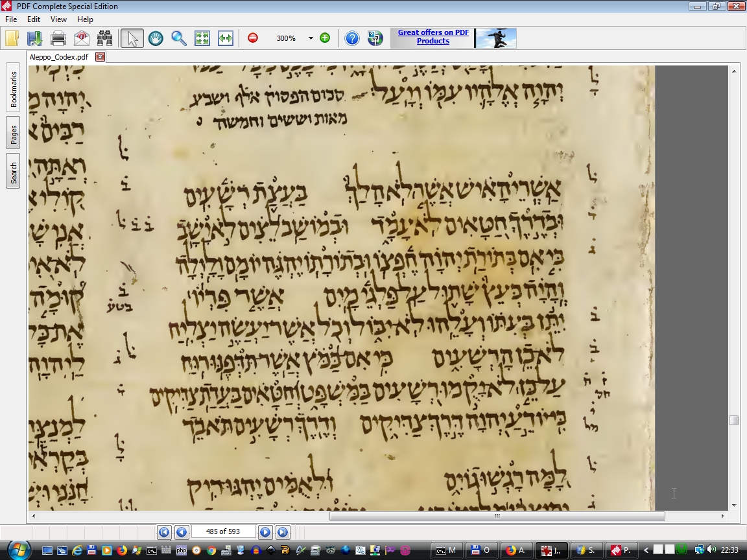
Task: Open the Edit menu
Action: tap(34, 19)
